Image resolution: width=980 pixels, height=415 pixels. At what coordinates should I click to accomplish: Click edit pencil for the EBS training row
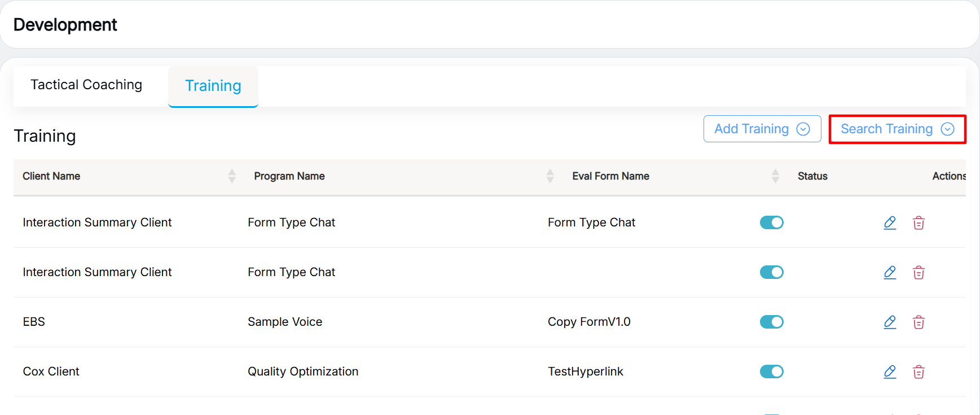(x=890, y=322)
